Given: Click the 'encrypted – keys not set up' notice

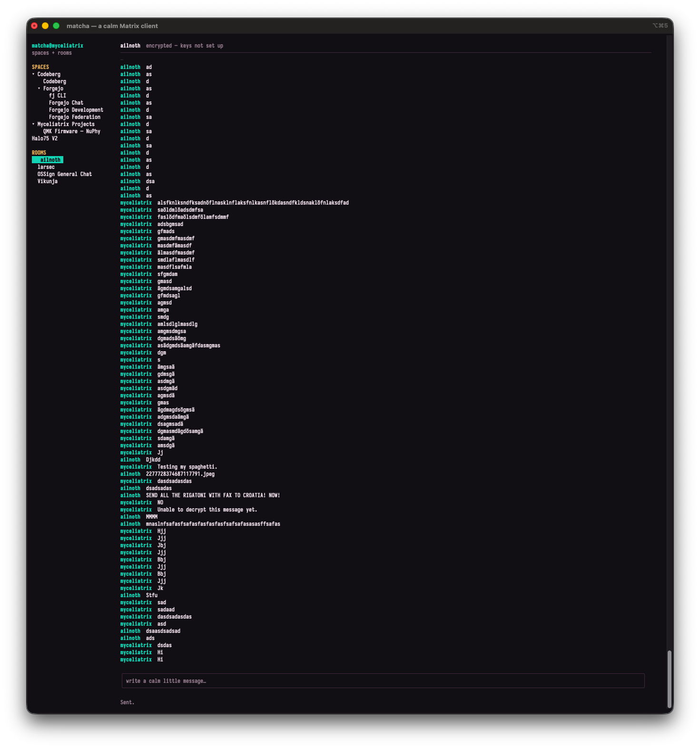Looking at the screenshot, I should coord(185,46).
